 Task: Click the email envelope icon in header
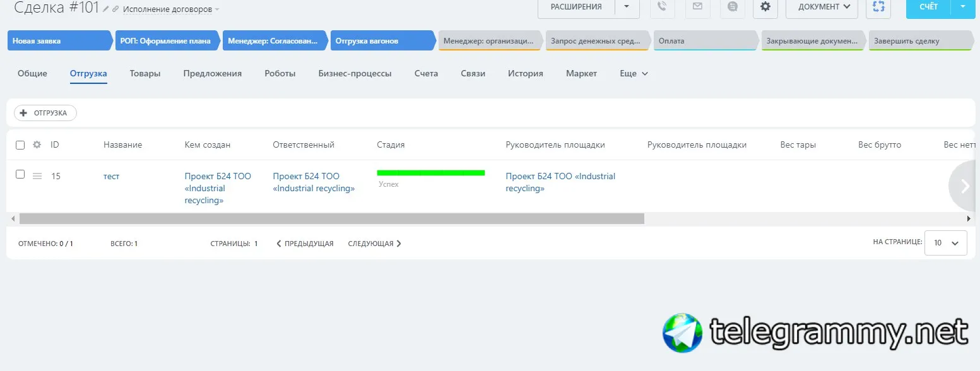(697, 7)
